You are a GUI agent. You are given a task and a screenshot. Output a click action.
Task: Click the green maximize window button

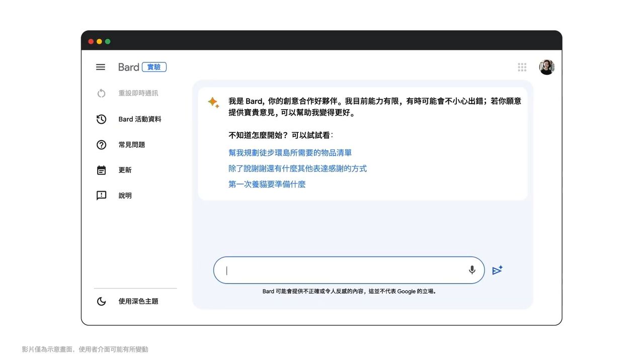(x=108, y=41)
